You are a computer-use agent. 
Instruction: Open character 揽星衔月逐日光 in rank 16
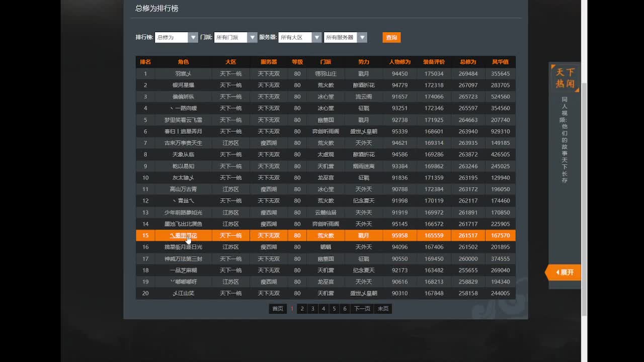[x=183, y=247]
